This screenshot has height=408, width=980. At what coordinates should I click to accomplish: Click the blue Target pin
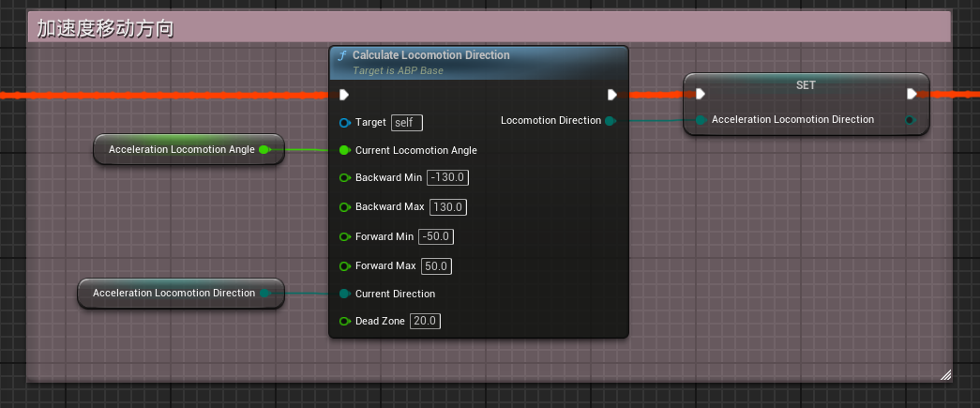pos(344,123)
